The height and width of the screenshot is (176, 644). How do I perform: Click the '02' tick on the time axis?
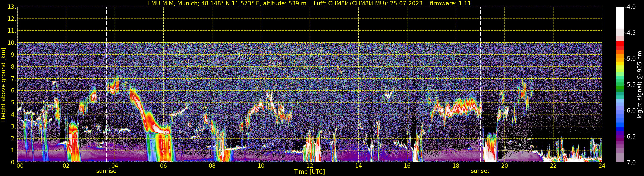click(x=66, y=166)
